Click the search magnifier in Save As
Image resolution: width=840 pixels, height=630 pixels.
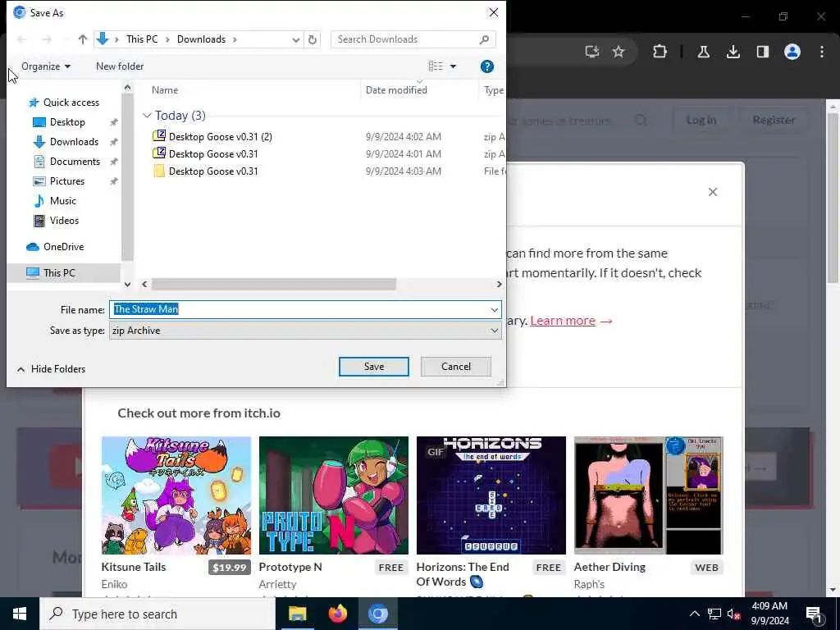(x=484, y=39)
